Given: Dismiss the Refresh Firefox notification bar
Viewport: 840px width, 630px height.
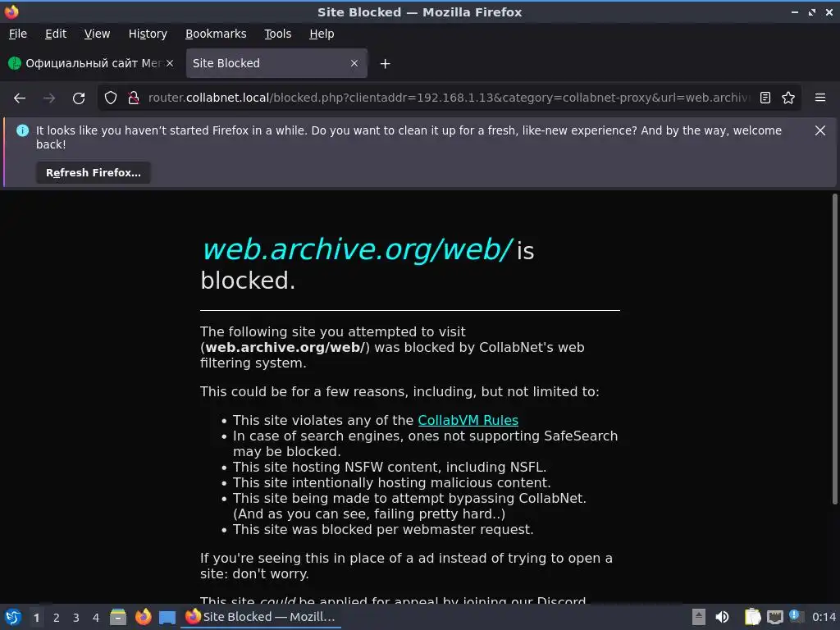Looking at the screenshot, I should click(x=819, y=130).
